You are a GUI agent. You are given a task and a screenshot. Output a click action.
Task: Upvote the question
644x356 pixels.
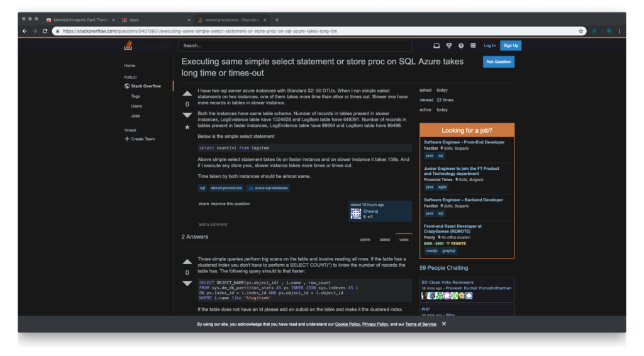(187, 94)
